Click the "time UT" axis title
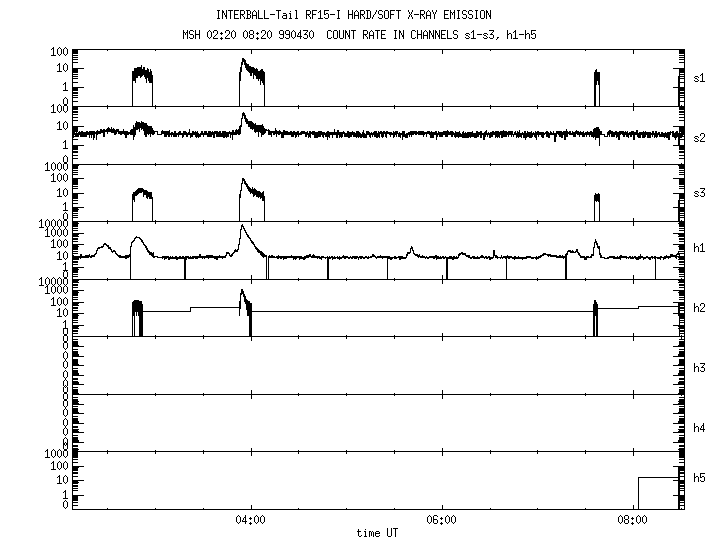The height and width of the screenshot is (550, 720). tap(377, 533)
